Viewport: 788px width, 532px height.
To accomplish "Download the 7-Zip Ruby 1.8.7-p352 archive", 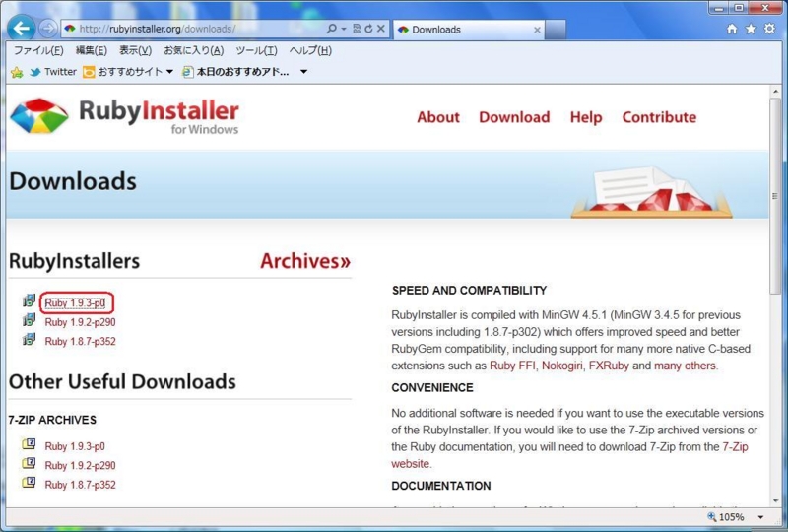I will [80, 485].
